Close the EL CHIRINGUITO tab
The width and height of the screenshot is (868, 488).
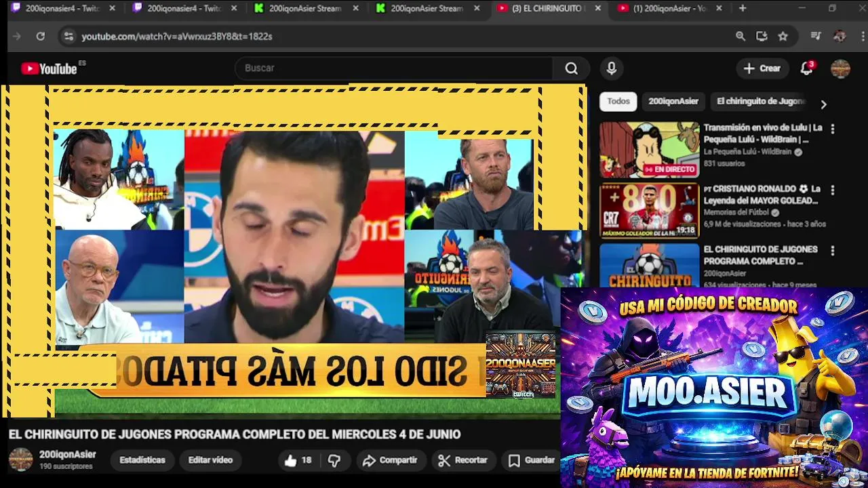[x=597, y=8]
